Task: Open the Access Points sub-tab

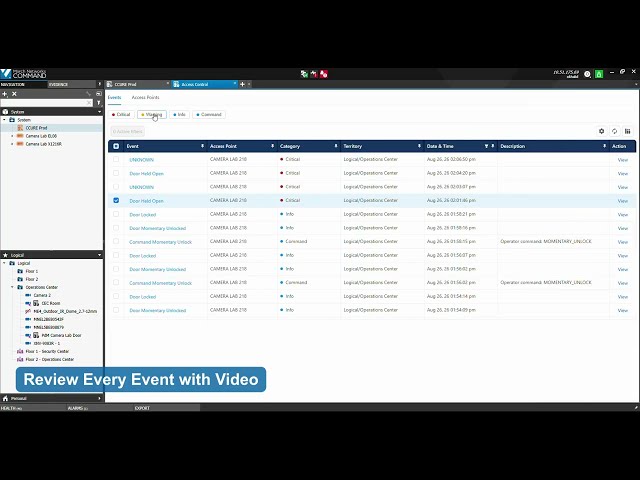Action: 145,98
